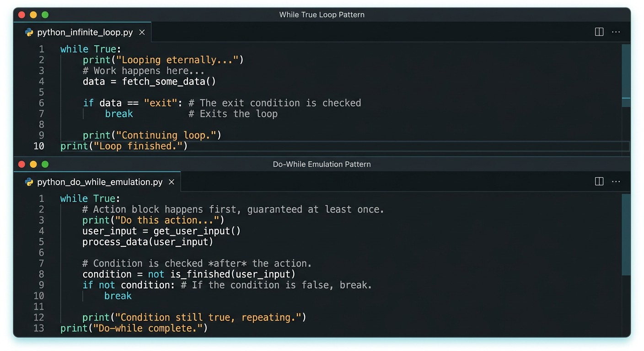Click line number 6 in top editor
The width and height of the screenshot is (644, 351).
42,103
